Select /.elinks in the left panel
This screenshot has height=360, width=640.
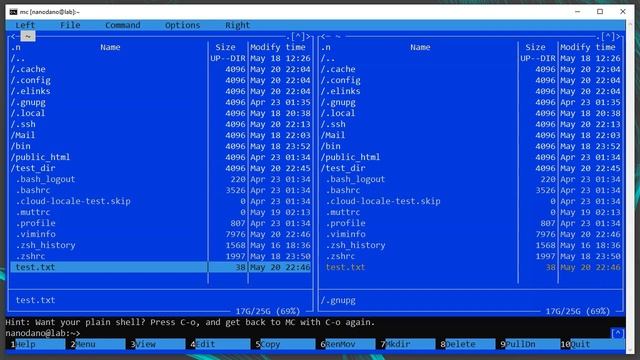coord(160,91)
